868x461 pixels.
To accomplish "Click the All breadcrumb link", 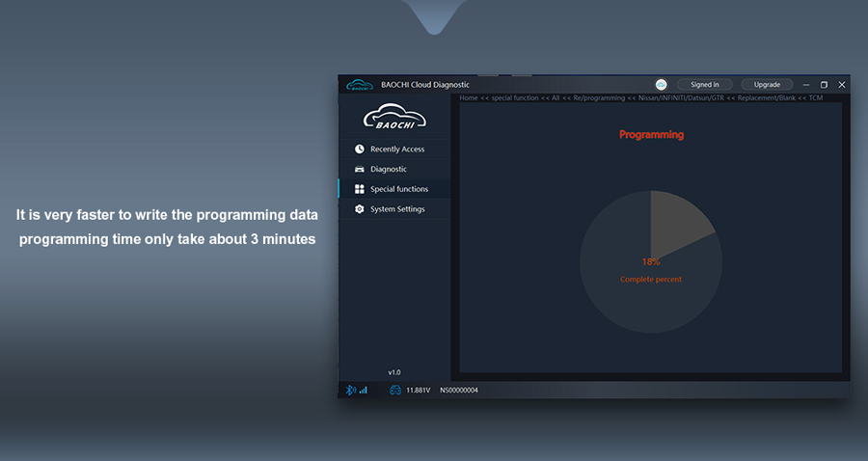I will (556, 98).
